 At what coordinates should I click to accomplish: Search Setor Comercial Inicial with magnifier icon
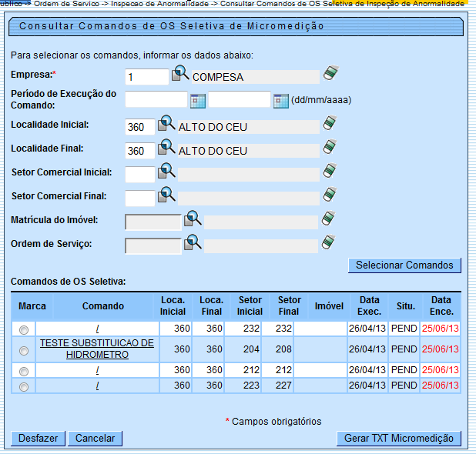(167, 172)
